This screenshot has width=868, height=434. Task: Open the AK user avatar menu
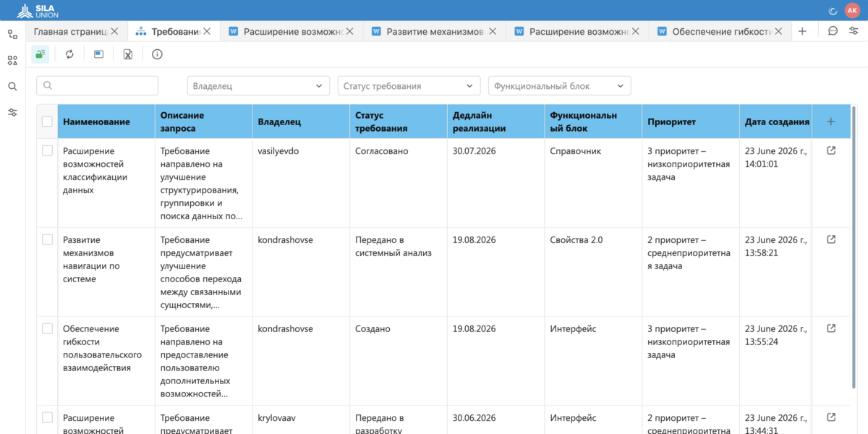851,10
